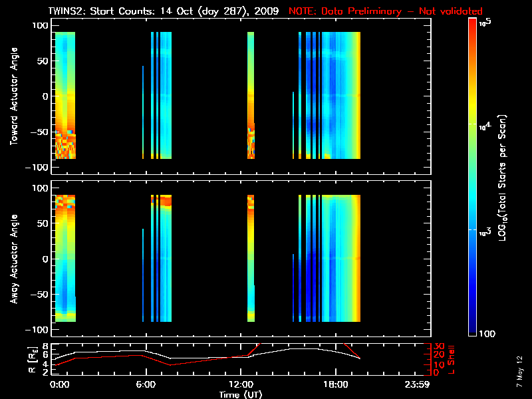This screenshot has width=532, height=399.
Task: Click the '0:00' time tick label
Action: (x=59, y=384)
